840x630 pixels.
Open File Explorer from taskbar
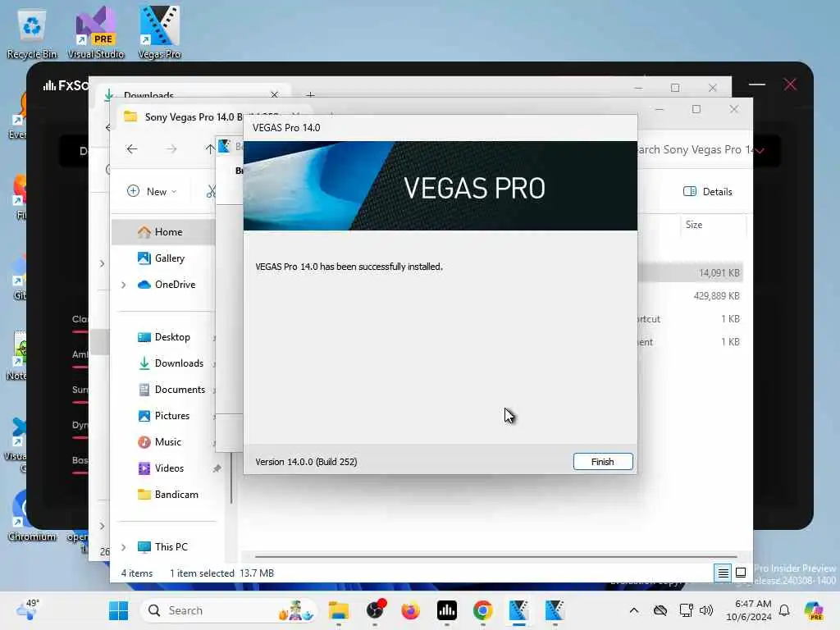click(x=339, y=610)
